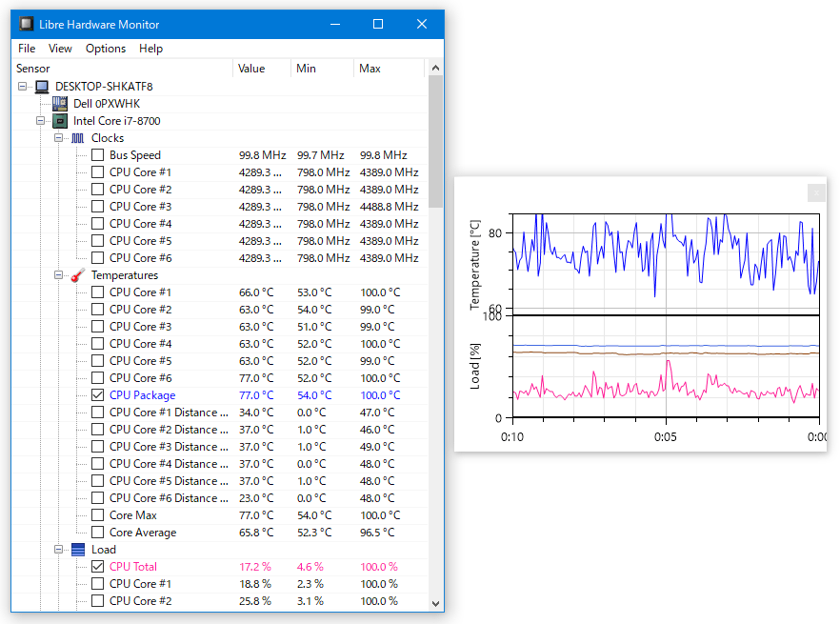Click the CPU Package value 77.0 °C
840x624 pixels.
point(256,395)
